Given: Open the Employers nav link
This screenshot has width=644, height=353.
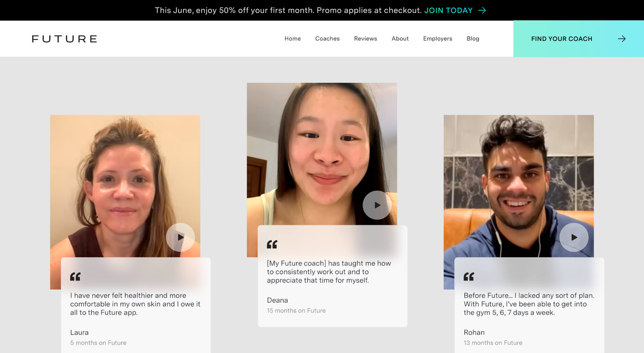Looking at the screenshot, I should (x=438, y=39).
